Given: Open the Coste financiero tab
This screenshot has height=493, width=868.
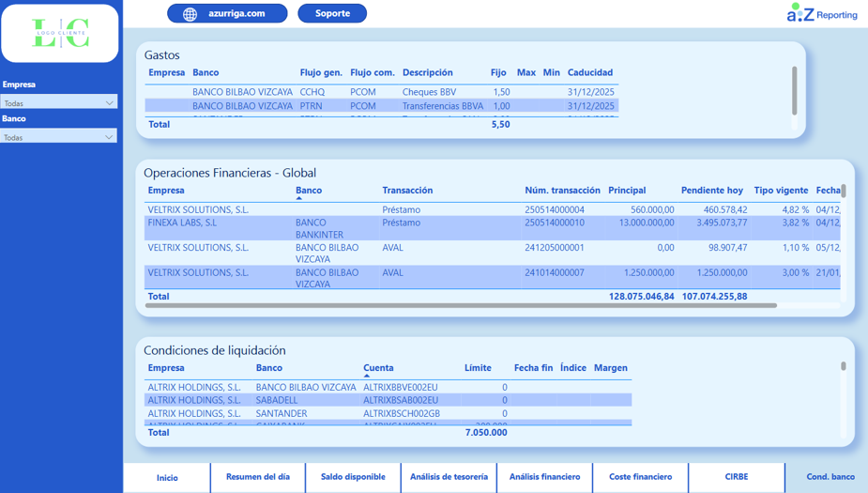Looking at the screenshot, I should point(641,477).
